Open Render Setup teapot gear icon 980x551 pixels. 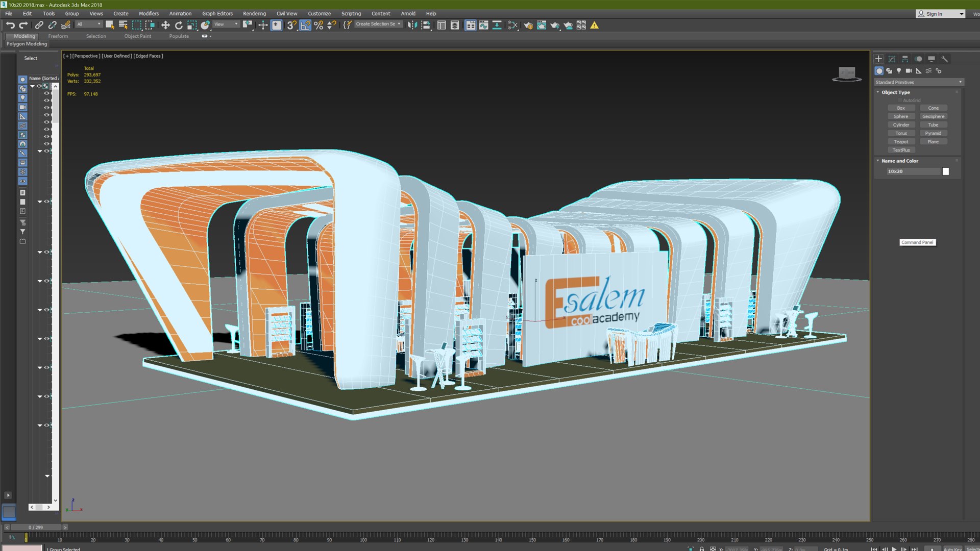(x=528, y=25)
